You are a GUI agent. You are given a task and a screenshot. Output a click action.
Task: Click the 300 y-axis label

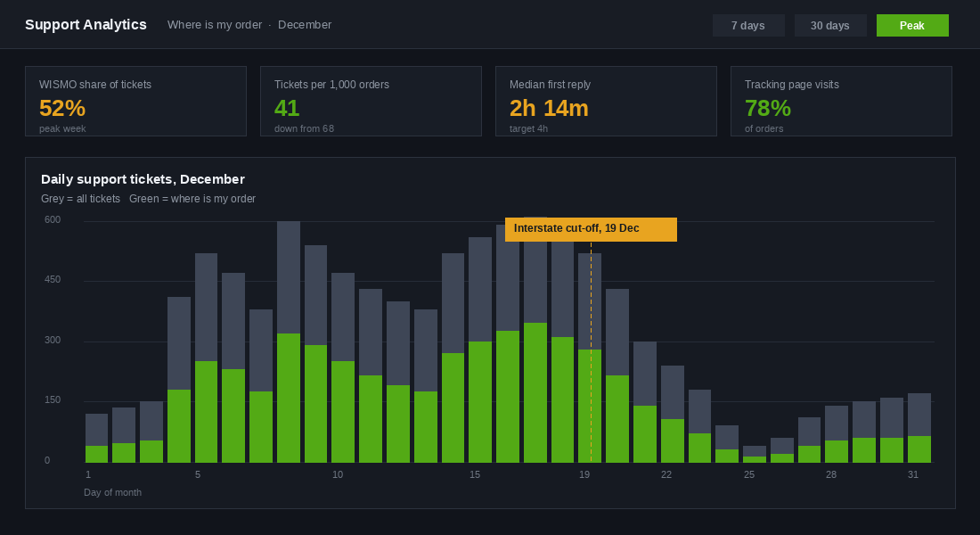(53, 340)
